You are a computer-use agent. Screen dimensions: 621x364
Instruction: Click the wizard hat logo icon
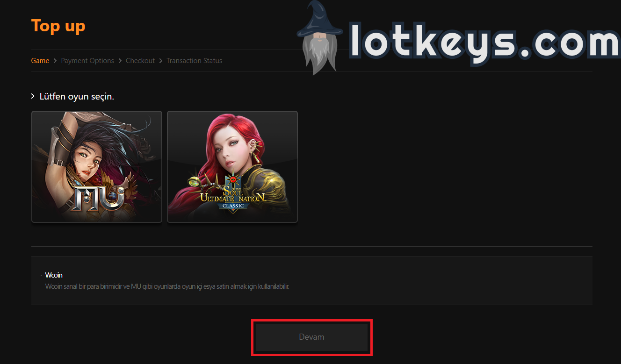[320, 38]
